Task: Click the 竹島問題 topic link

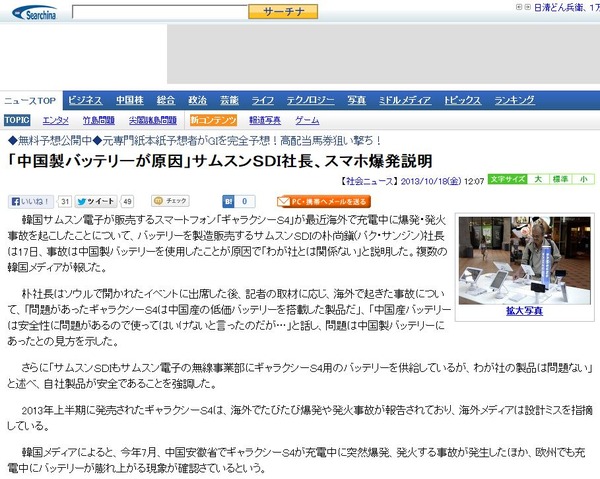Action: 99,121
